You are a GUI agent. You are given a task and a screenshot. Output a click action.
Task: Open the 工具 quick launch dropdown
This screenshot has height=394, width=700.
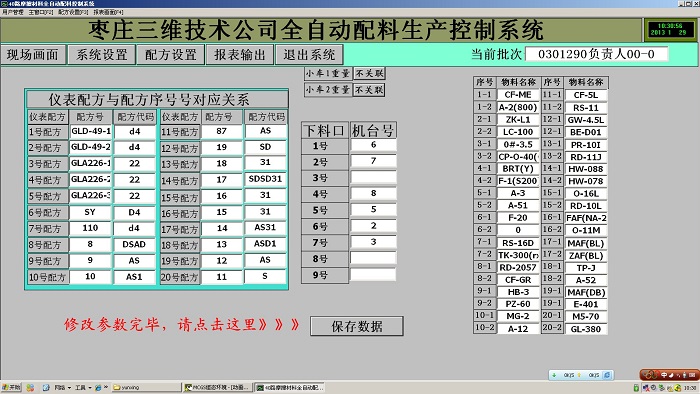pyautogui.click(x=83, y=388)
